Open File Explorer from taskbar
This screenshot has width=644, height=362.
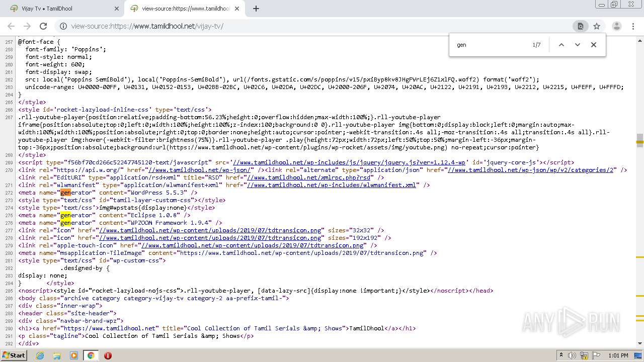pos(57,355)
